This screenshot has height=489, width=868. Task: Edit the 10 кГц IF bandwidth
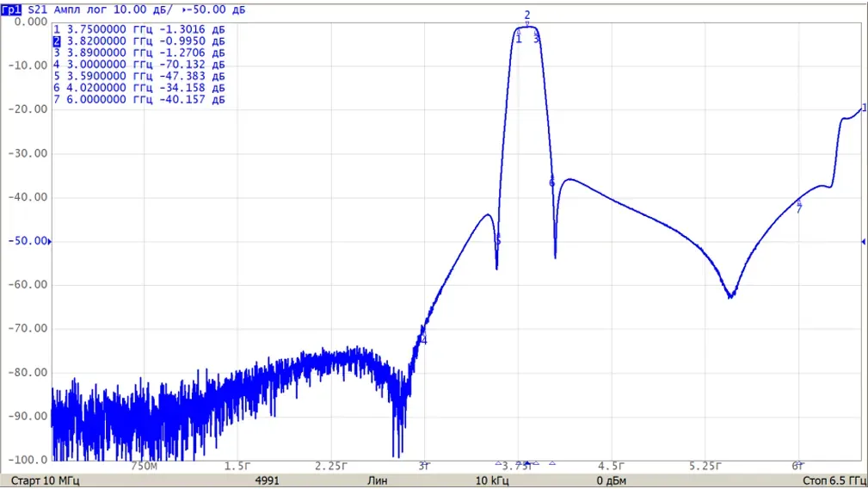[491, 480]
